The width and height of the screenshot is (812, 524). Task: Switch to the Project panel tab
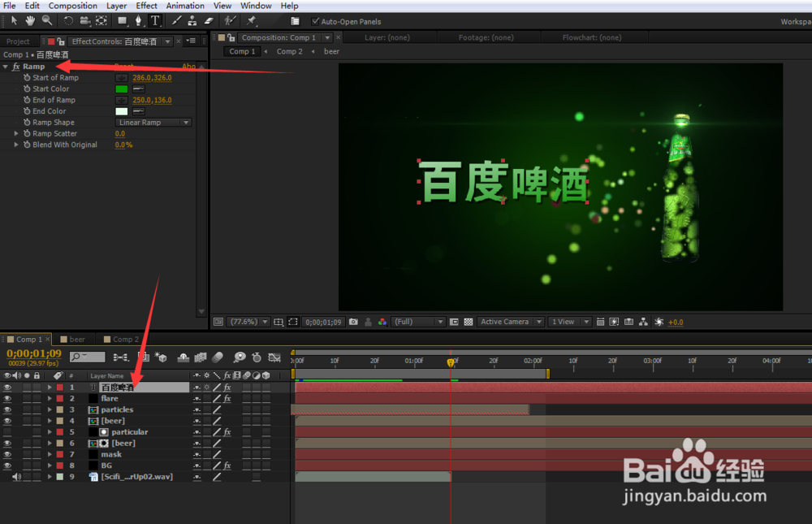coord(18,41)
